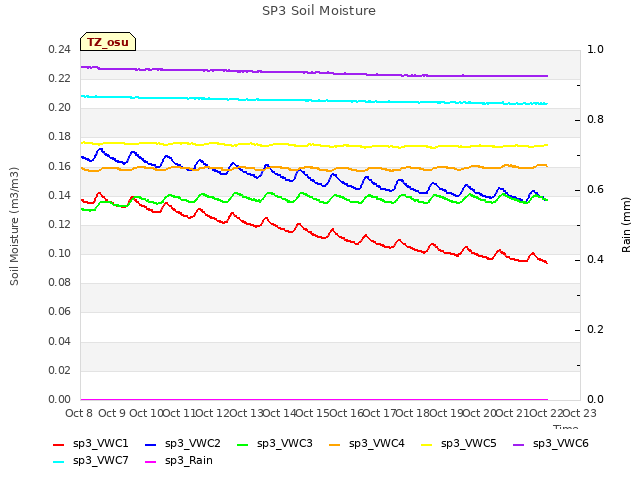Click the green sp3_VWC3 legend swatch
The image size is (640, 480).
click(243, 445)
